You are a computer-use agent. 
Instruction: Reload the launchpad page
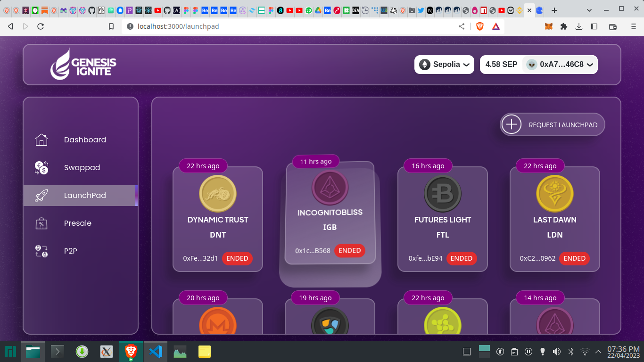click(41, 26)
